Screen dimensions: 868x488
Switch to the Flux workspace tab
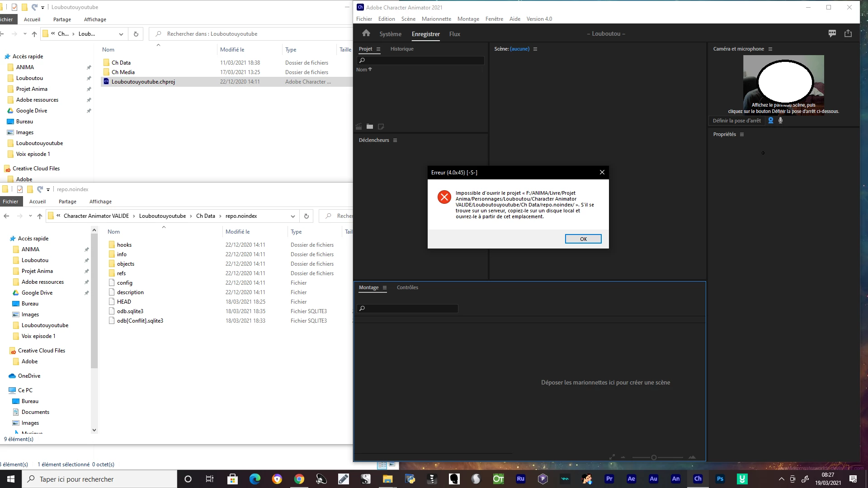[x=454, y=34]
